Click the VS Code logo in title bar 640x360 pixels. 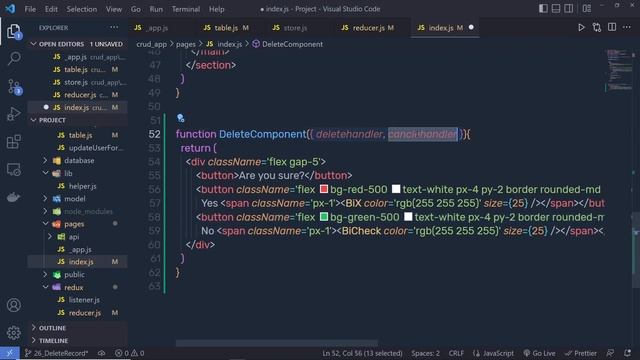10,9
